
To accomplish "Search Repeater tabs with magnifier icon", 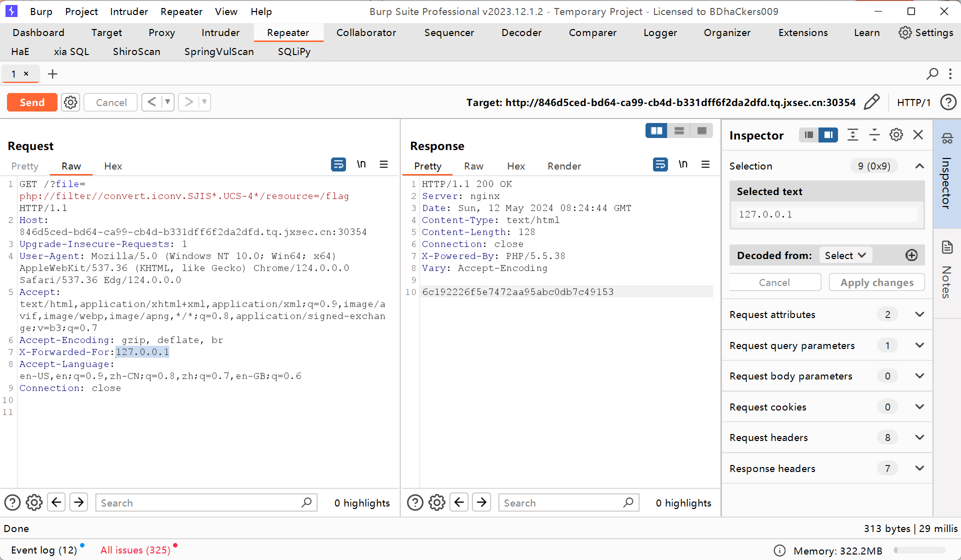I will pos(932,74).
